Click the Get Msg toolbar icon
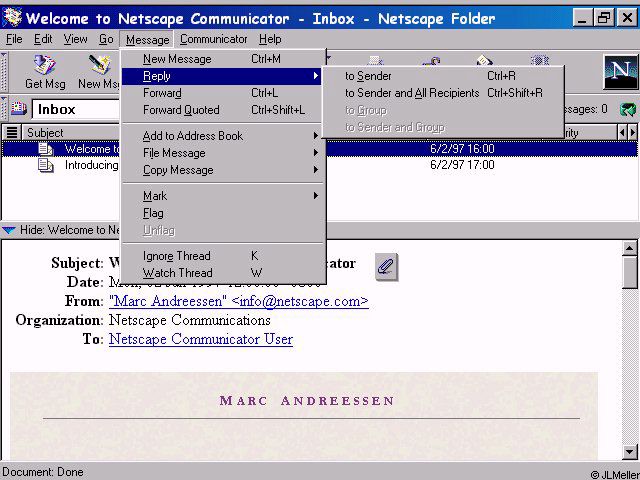The image size is (640, 480). point(44,66)
